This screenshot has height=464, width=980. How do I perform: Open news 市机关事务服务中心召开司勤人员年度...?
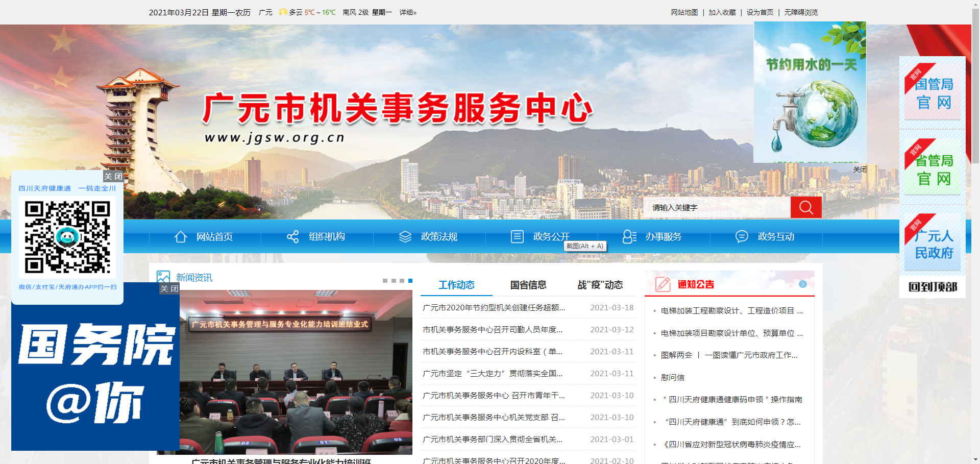tap(493, 329)
